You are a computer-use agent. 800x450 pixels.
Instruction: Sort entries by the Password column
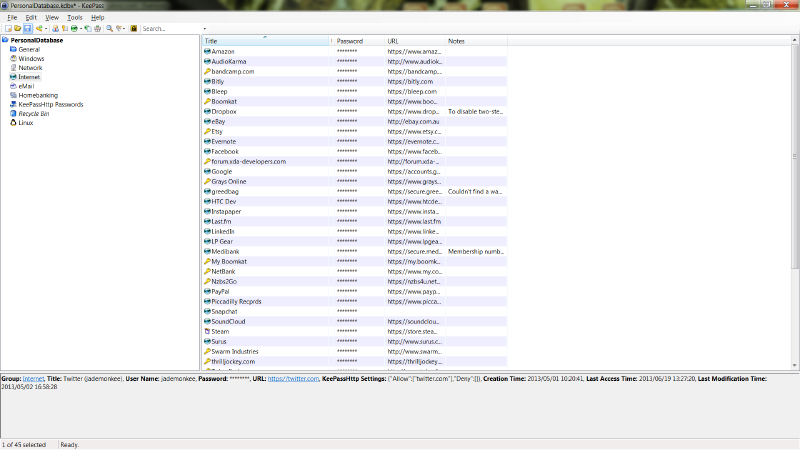(x=359, y=41)
